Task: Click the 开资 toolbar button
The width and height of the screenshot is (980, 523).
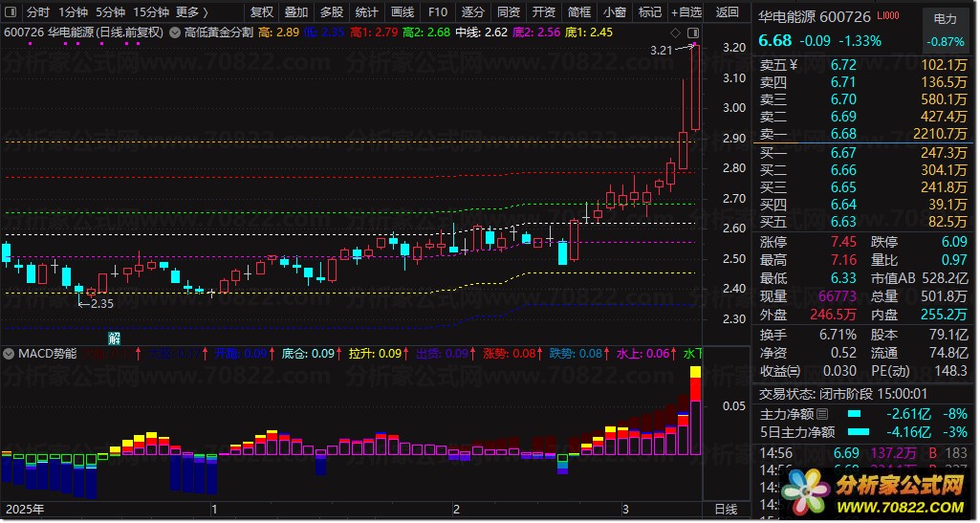Action: point(544,11)
